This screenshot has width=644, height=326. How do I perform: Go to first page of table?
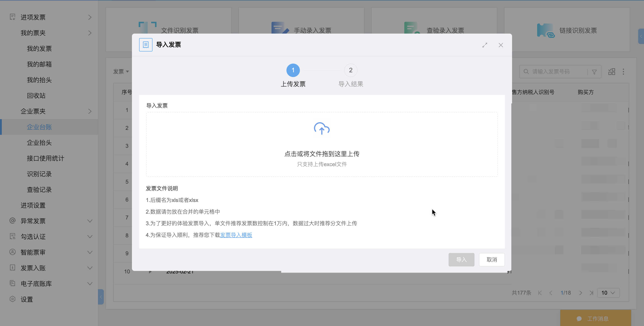pyautogui.click(x=540, y=293)
